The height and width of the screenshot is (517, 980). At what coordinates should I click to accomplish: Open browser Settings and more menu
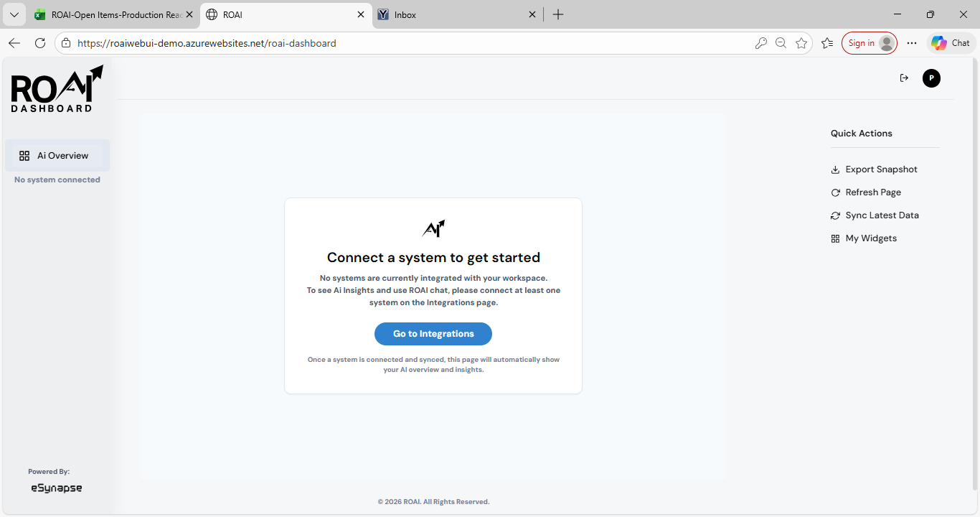click(912, 43)
